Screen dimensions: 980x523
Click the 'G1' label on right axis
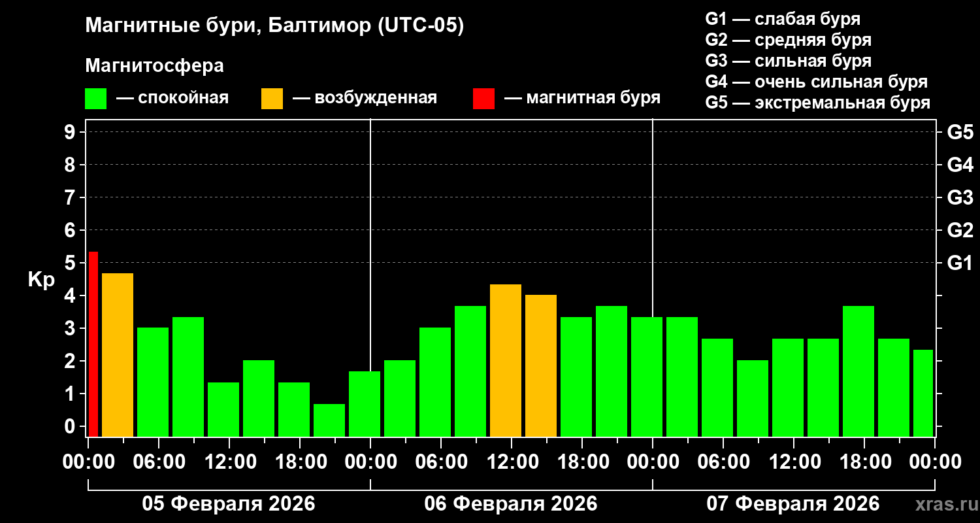pos(960,263)
